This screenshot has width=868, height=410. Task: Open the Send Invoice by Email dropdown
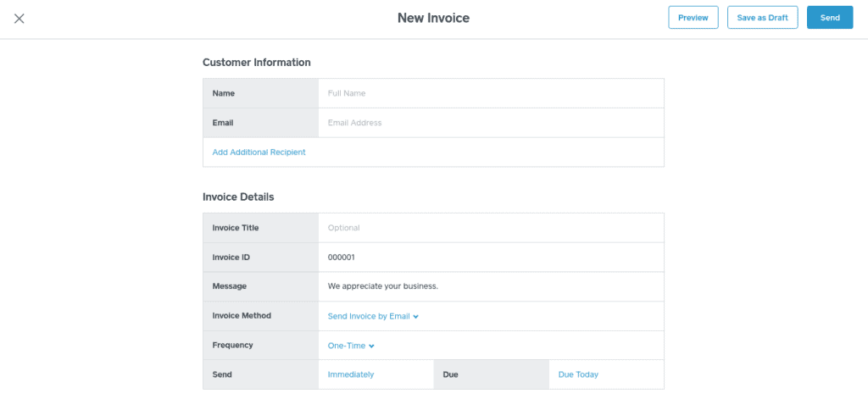[373, 316]
